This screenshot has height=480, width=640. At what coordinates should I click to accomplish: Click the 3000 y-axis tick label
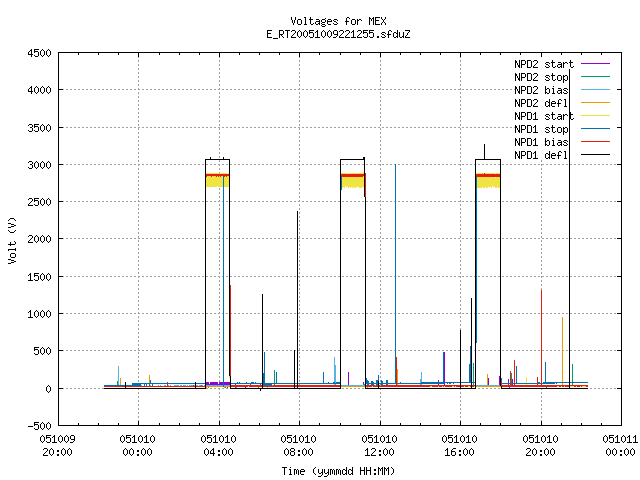(x=40, y=165)
